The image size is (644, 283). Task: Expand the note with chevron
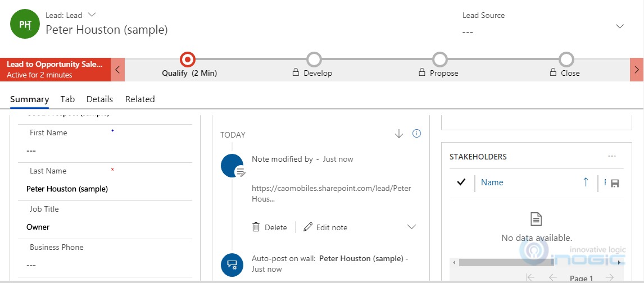[x=411, y=227]
